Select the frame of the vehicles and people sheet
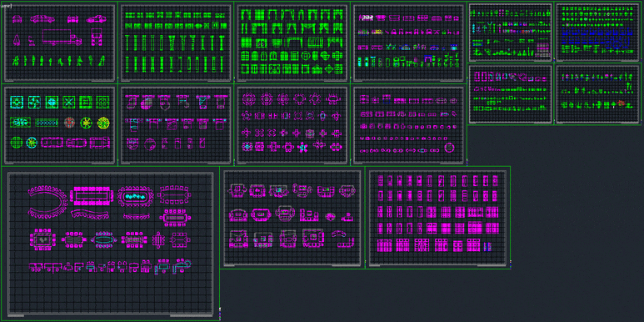The width and height of the screenshot is (644, 322). [59, 43]
